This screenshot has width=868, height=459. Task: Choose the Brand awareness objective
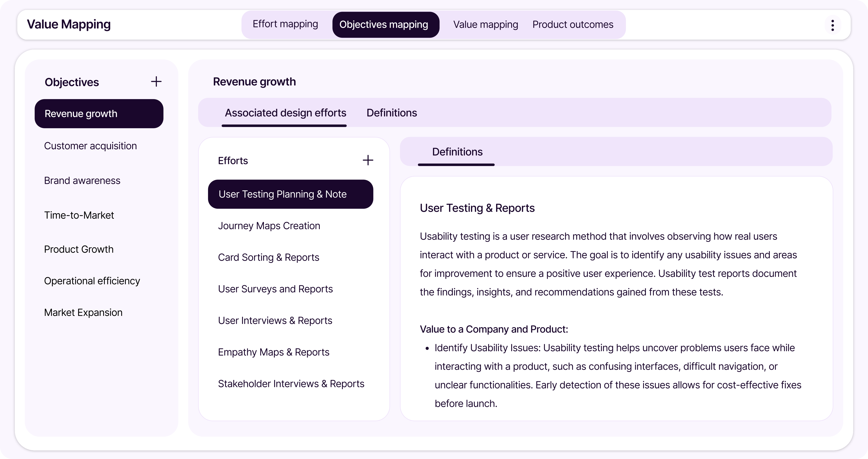click(82, 181)
